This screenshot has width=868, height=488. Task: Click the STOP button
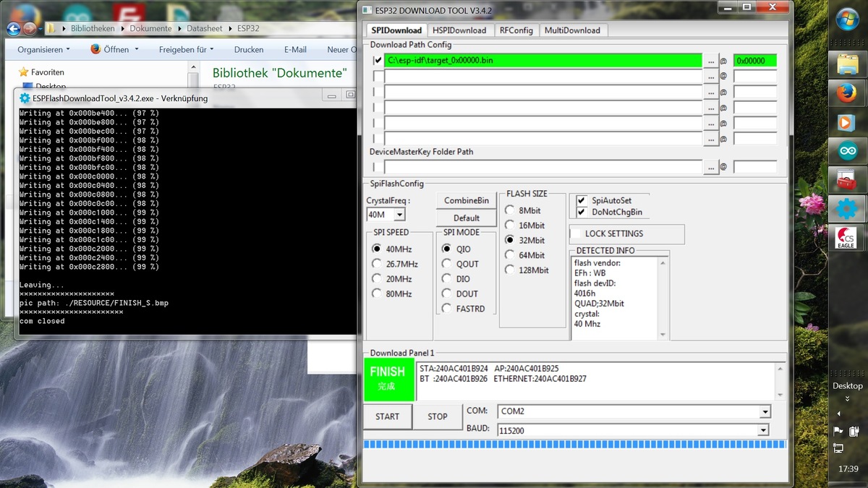pos(438,416)
